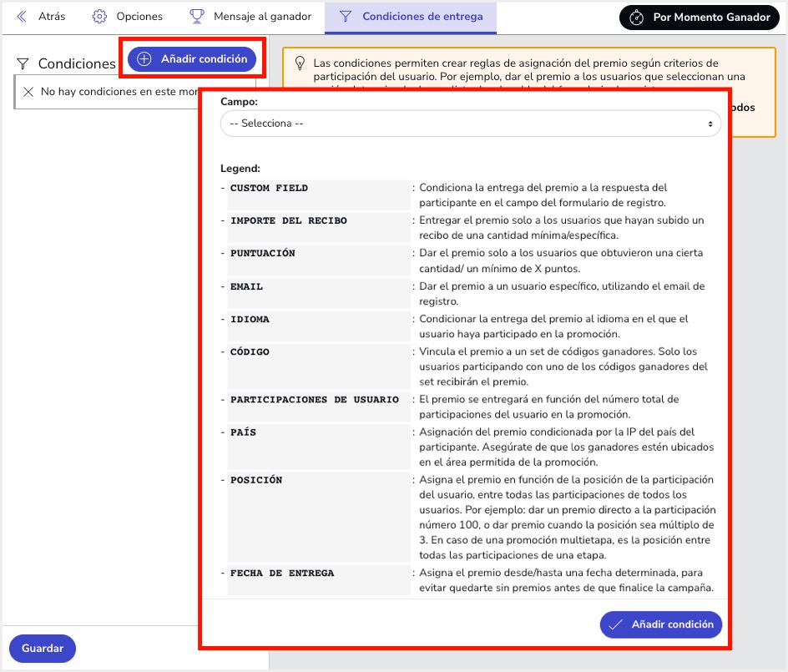Click the trophy icon for Mensaje al ganador
This screenshot has width=788, height=672.
click(197, 17)
